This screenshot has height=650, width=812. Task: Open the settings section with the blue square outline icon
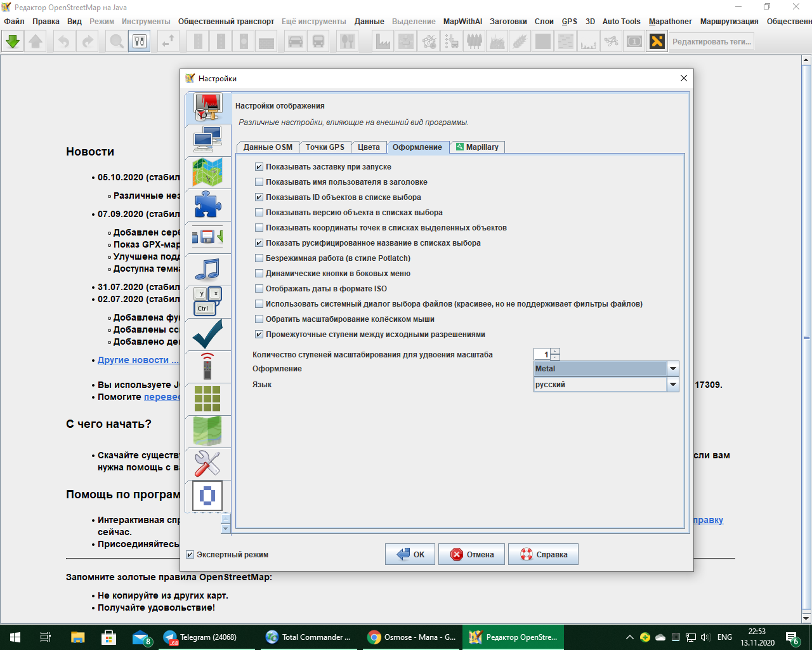click(x=207, y=496)
